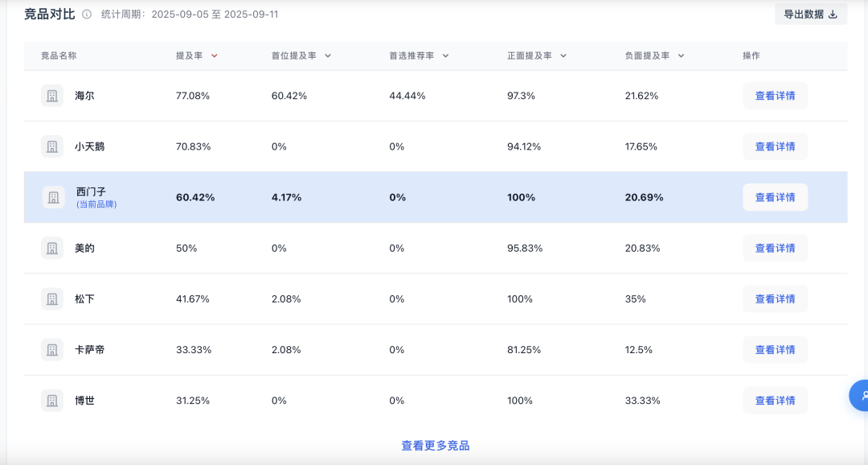View details for 博世
This screenshot has width=868, height=465.
pos(775,401)
